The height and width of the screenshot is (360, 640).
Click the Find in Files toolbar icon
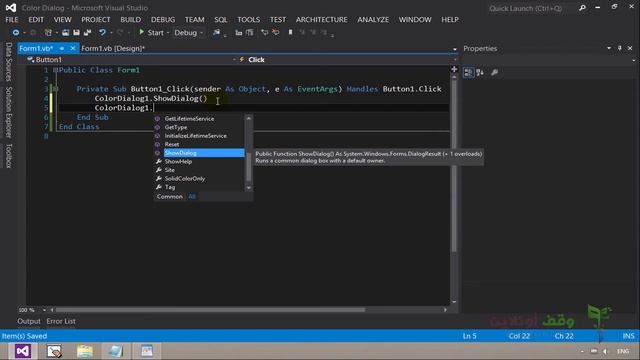coord(216,32)
